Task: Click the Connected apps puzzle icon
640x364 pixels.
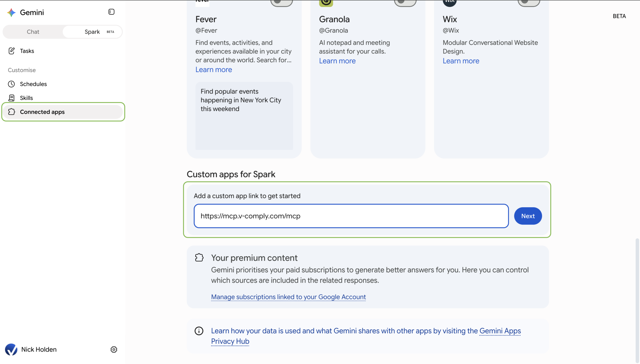Action: (x=11, y=112)
